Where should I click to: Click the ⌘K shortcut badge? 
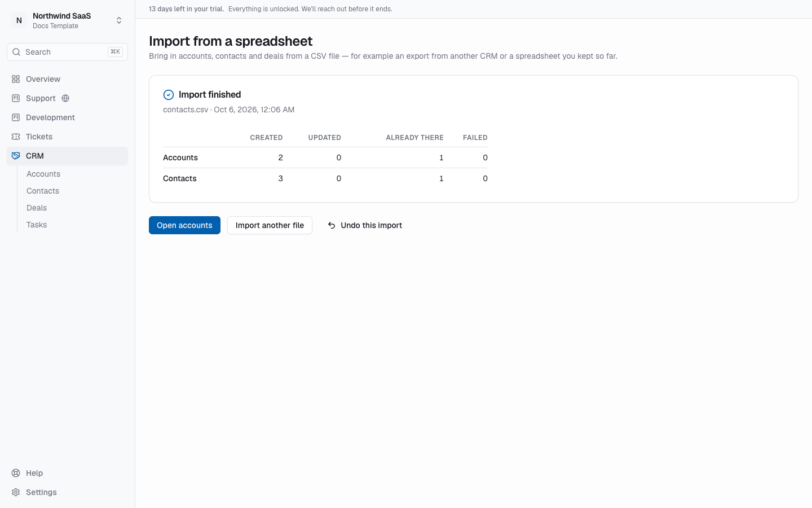115,52
